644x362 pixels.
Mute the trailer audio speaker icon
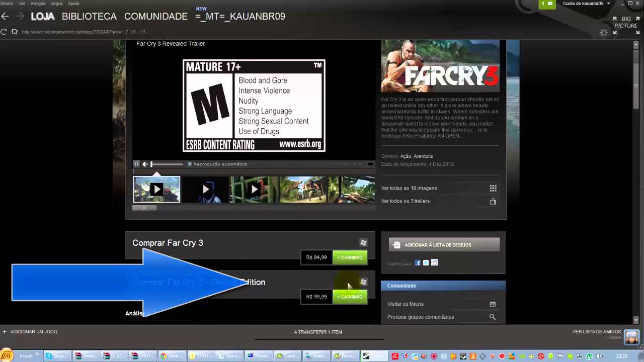click(145, 164)
